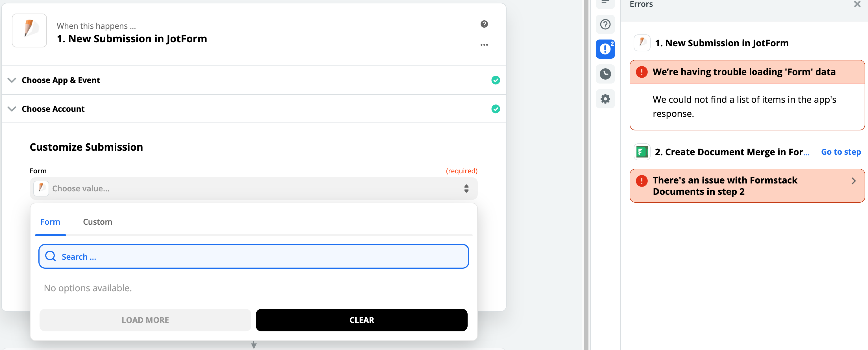Collapse the Choose App & Event section

coord(12,80)
